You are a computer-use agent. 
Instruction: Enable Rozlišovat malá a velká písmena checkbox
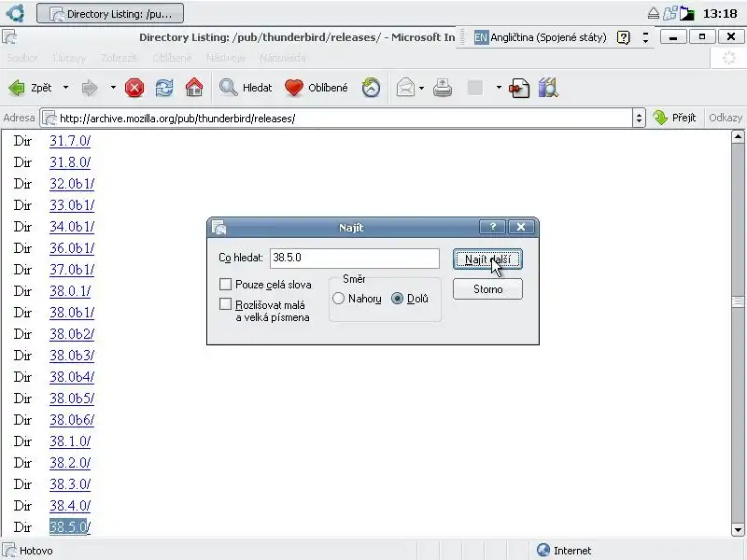225,304
